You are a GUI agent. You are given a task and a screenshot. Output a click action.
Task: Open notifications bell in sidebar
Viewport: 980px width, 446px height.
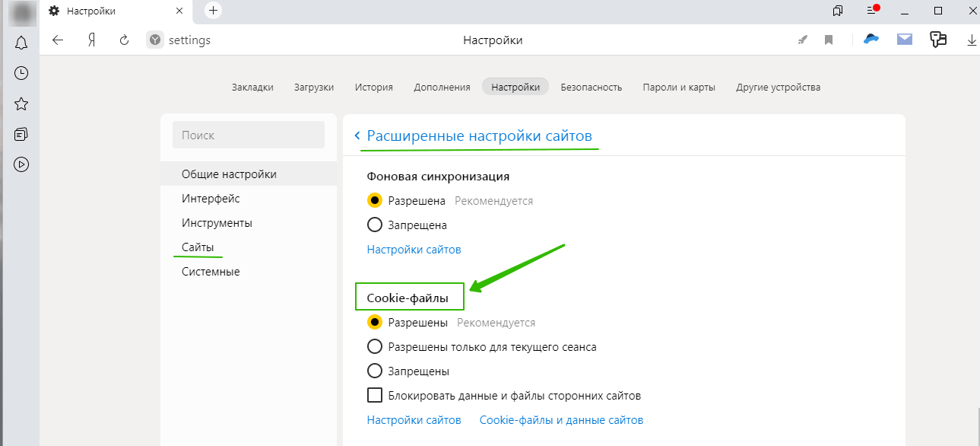coord(21,43)
